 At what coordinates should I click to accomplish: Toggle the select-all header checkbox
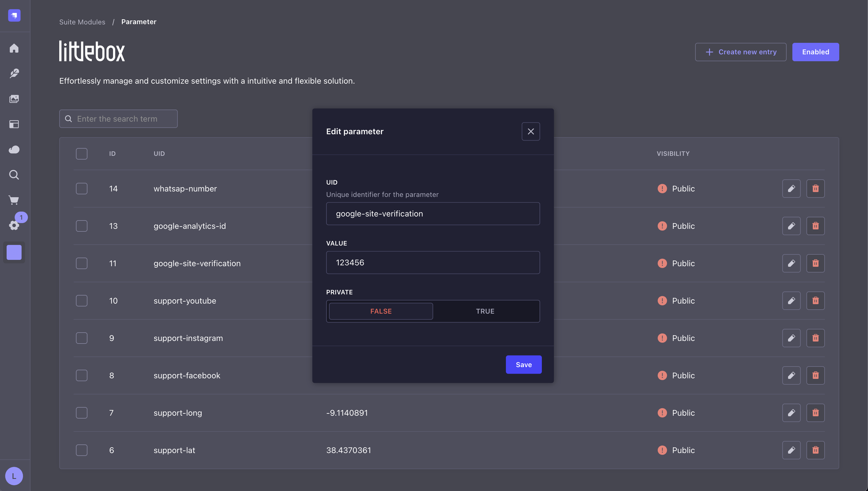pyautogui.click(x=82, y=154)
